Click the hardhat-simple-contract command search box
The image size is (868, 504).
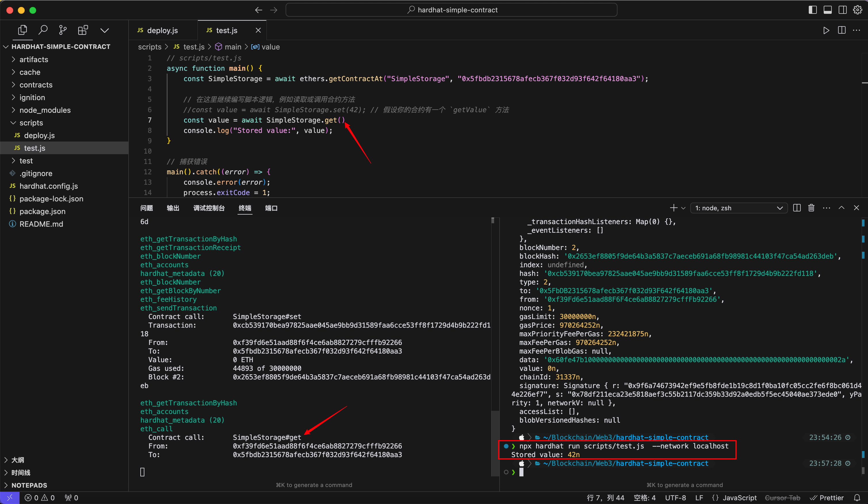(451, 10)
